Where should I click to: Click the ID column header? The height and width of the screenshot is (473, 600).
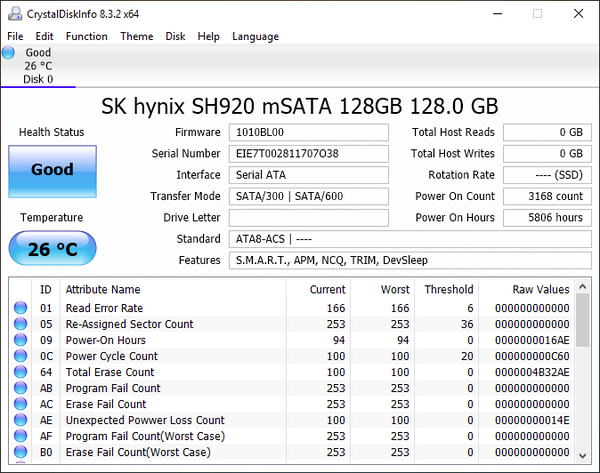[x=46, y=290]
